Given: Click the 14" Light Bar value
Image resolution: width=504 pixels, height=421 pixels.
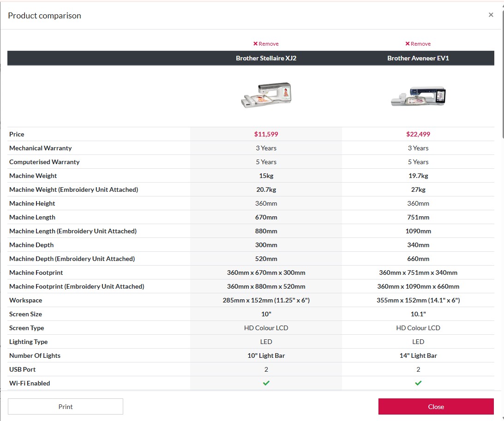Looking at the screenshot, I should (x=418, y=356).
